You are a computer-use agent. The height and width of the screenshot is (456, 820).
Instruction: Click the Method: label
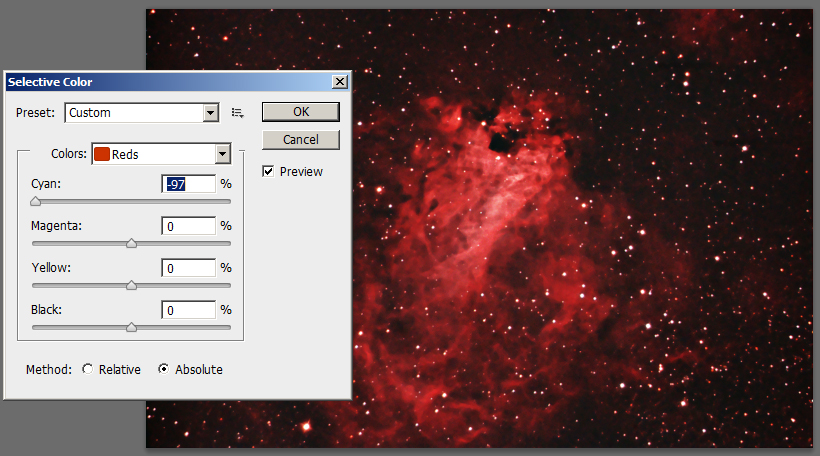tap(49, 370)
